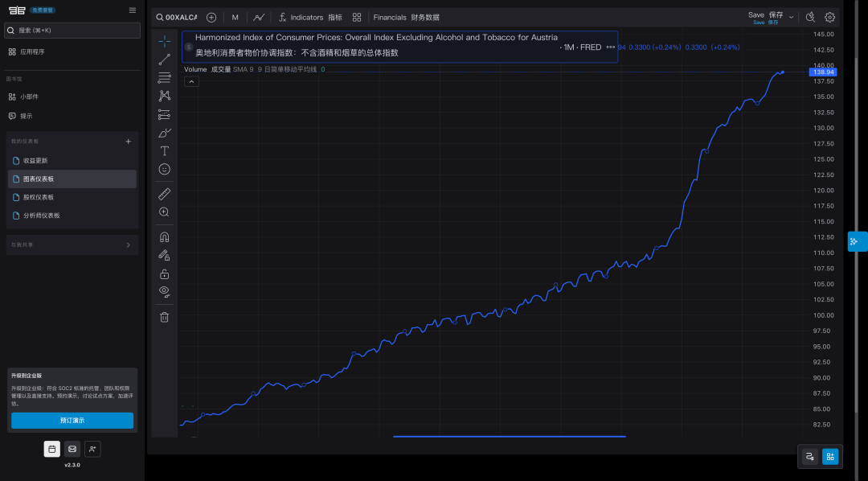Select the brush drawing tool

point(165,133)
